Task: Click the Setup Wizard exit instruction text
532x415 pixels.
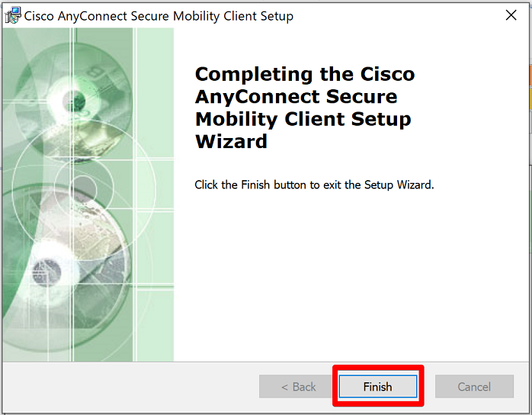Action: click(314, 185)
